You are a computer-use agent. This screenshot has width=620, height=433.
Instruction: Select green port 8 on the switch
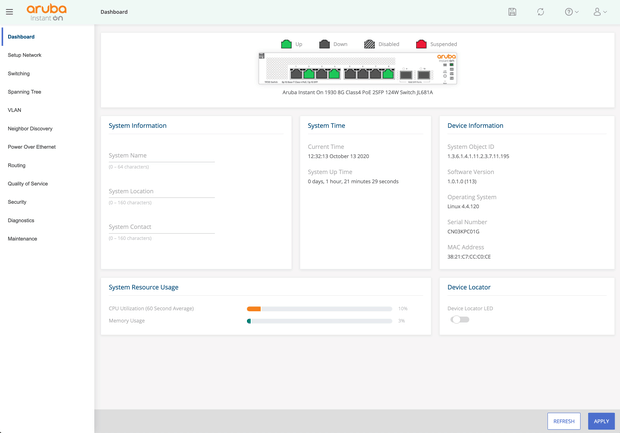pos(388,73)
